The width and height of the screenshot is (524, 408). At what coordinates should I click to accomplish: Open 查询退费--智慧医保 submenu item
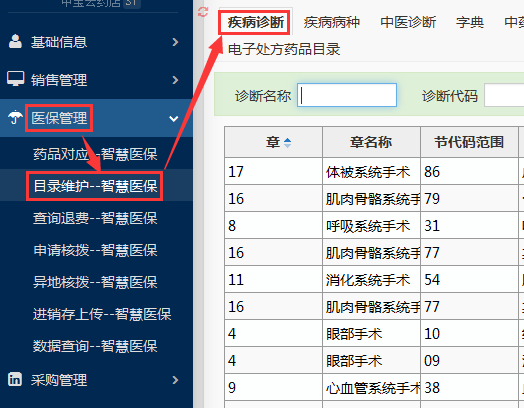click(95, 219)
